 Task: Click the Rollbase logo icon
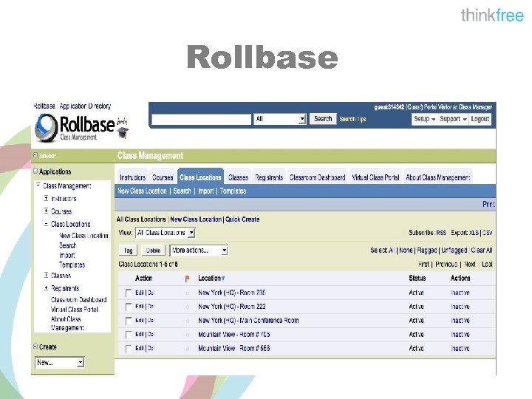[46, 128]
